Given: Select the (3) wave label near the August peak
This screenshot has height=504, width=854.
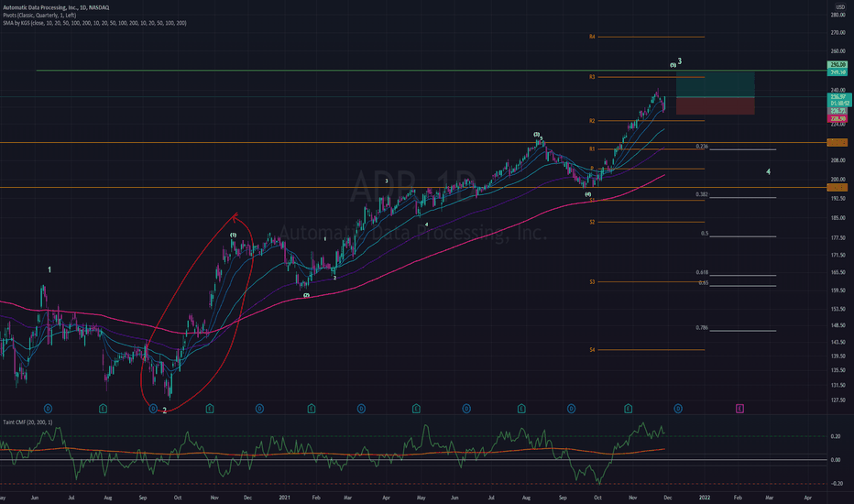Looking at the screenshot, I should (x=536, y=134).
